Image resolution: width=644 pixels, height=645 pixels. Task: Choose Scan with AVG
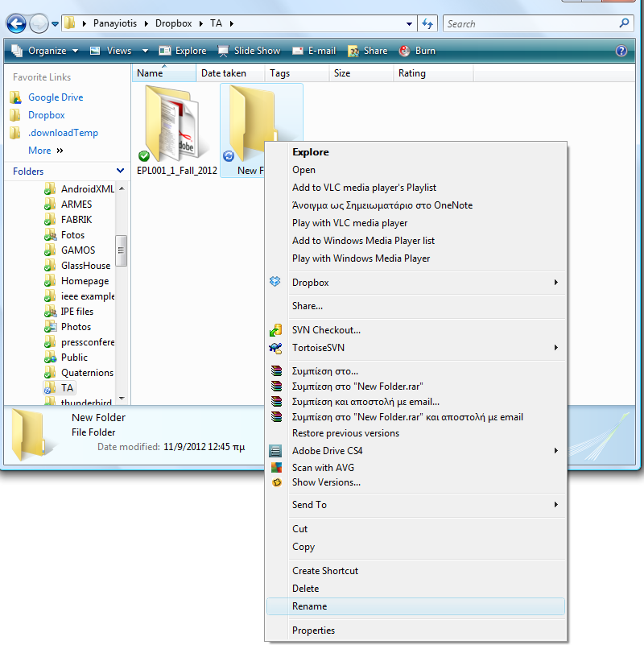[415, 468]
